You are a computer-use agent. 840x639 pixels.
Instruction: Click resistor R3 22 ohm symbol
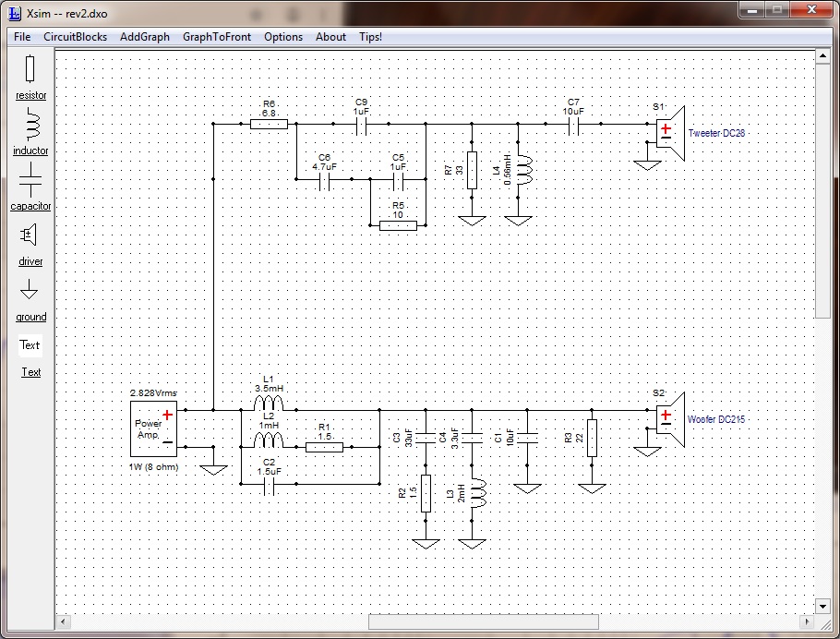(x=592, y=438)
